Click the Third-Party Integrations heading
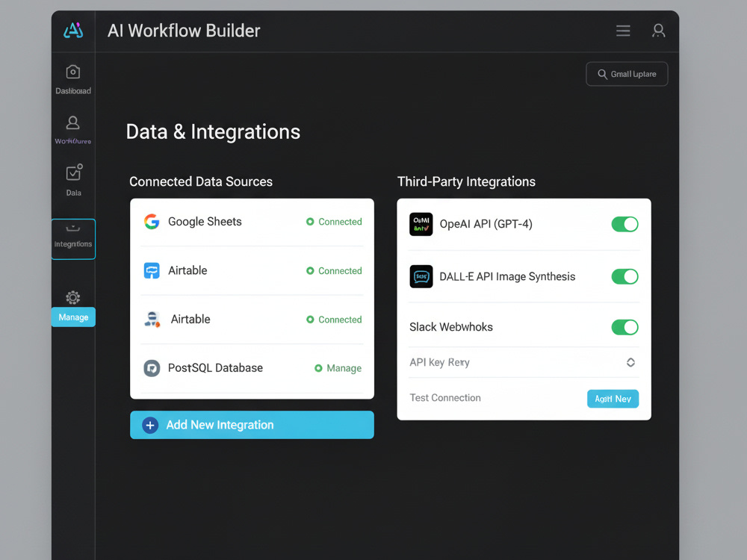Screen dimensions: 747x560 [466, 182]
